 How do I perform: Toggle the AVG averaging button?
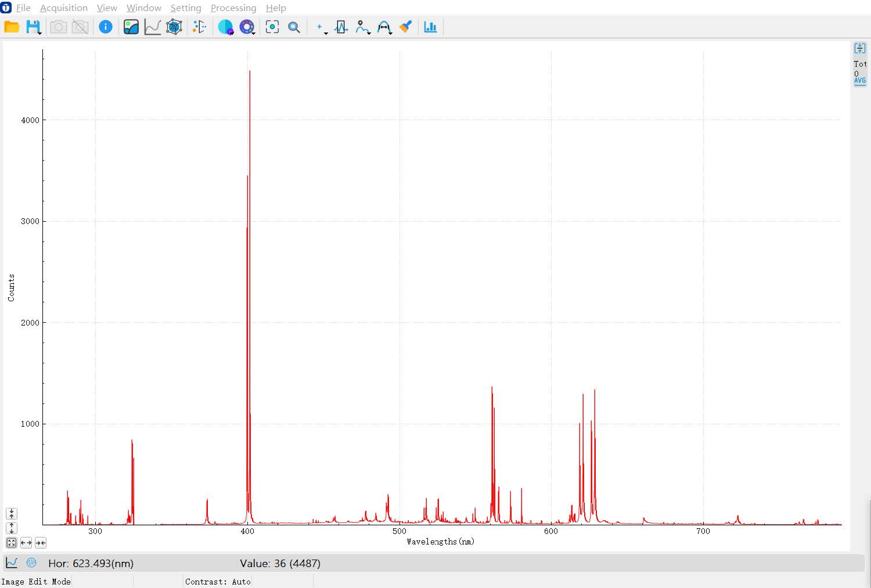pyautogui.click(x=860, y=81)
